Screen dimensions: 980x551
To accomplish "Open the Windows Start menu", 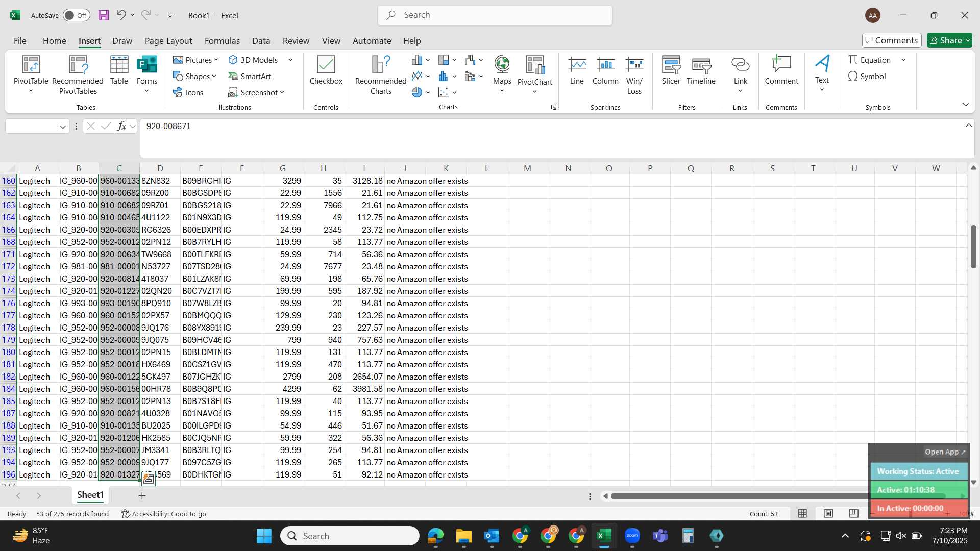I will click(x=264, y=536).
